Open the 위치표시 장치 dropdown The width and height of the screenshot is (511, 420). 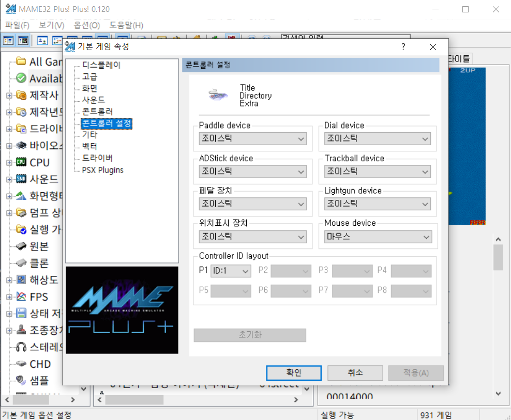[x=252, y=237]
